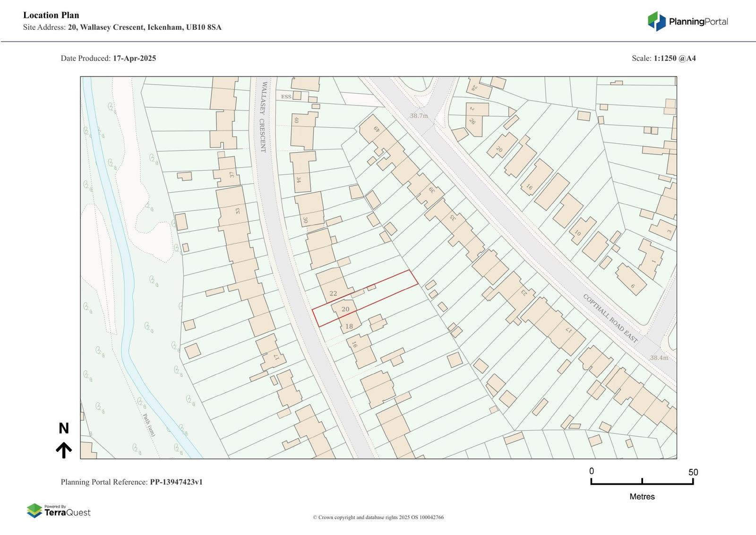Click the Crown copyright notice
The height and width of the screenshot is (535, 756).
coord(378,518)
